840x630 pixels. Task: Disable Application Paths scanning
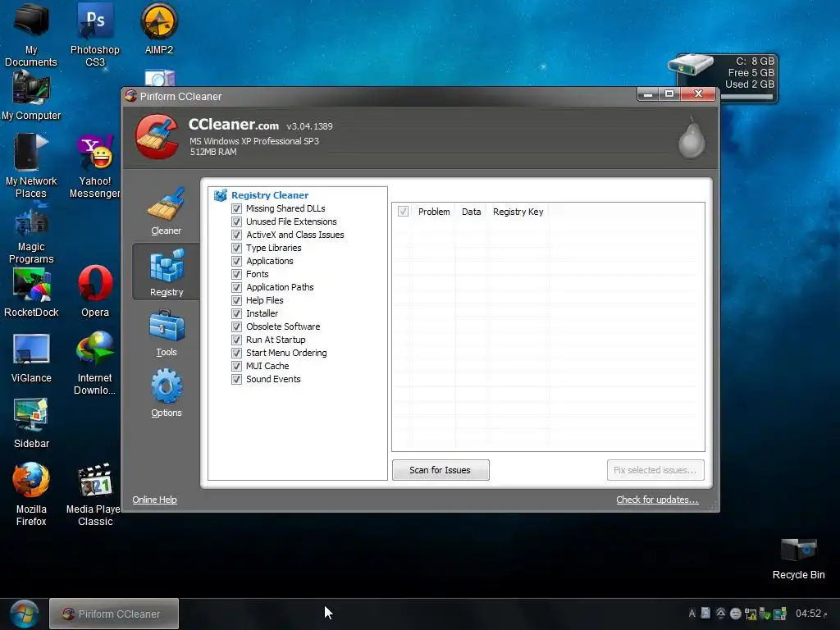point(236,287)
